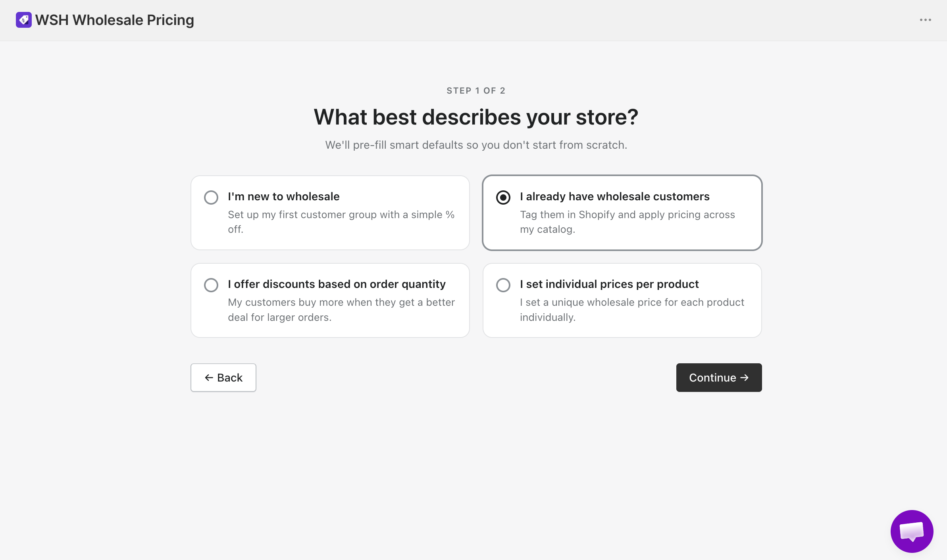Click the "What best describes your store?" heading
947x560 pixels.
pyautogui.click(x=476, y=117)
